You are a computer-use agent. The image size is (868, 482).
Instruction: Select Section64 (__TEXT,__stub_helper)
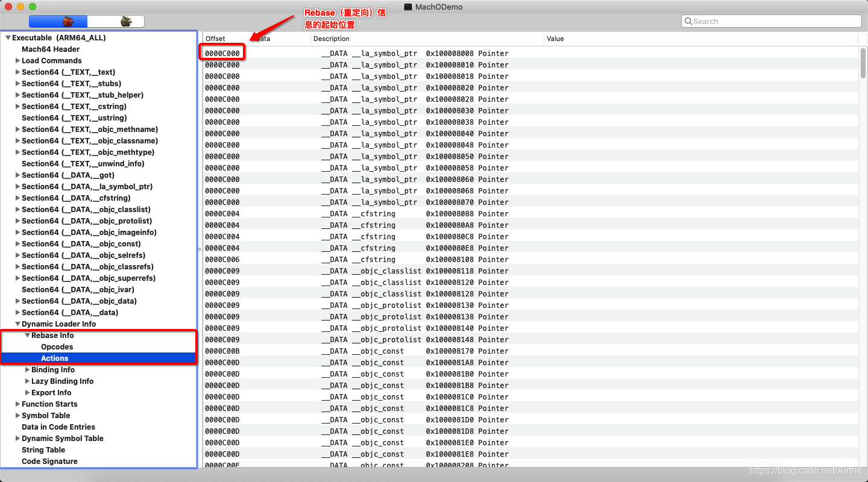(83, 95)
